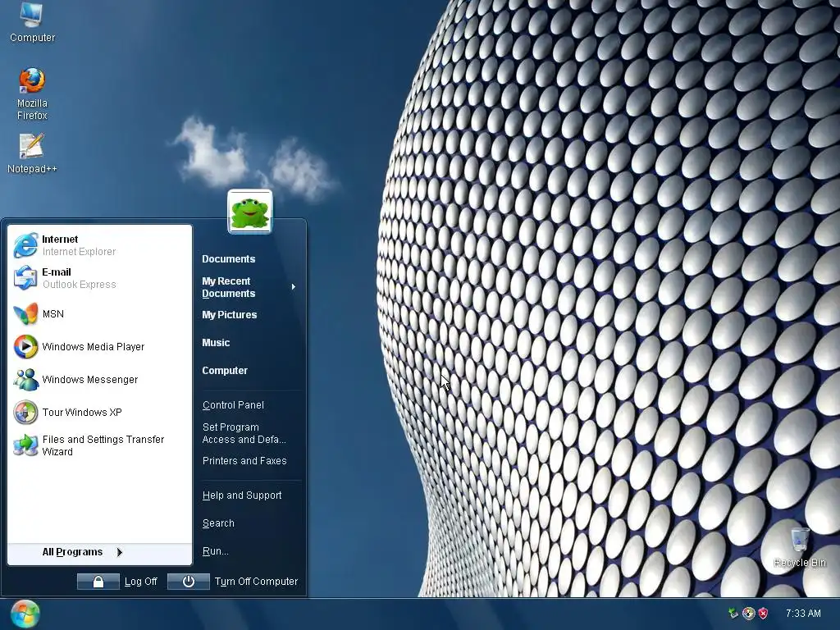Click the Windows Messenger icon
The height and width of the screenshot is (630, 840).
(25, 379)
